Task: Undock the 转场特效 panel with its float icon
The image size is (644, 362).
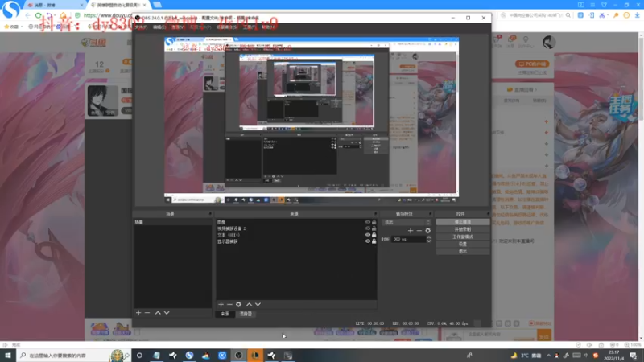Action: 430,214
